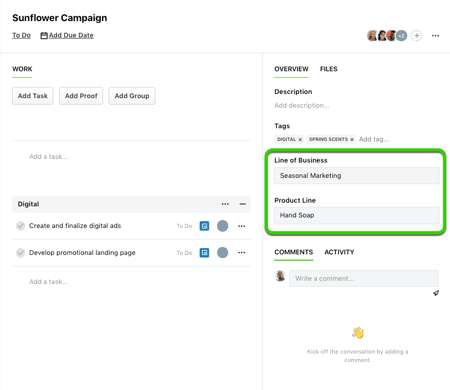The height and width of the screenshot is (390, 450).
Task: Click the first team member avatar in the header
Action: (x=372, y=35)
